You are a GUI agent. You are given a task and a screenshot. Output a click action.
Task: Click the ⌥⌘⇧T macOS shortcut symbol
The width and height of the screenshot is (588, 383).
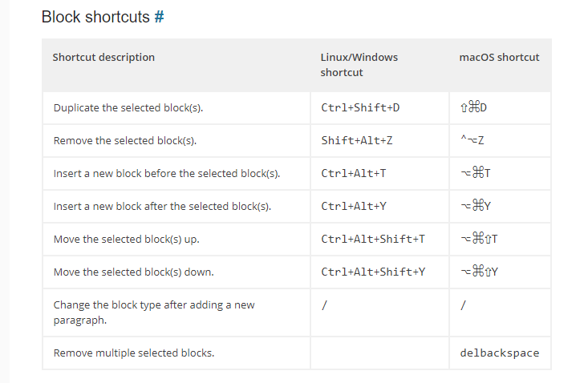(479, 239)
